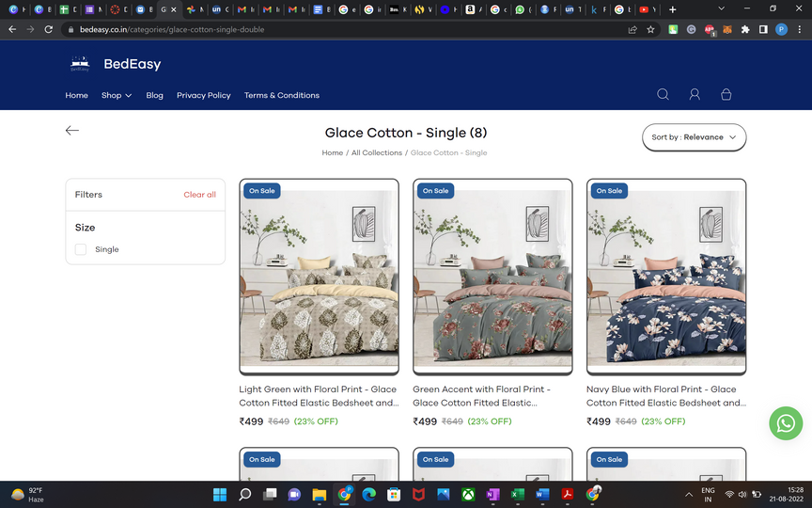Launch Microsoft Edge from the taskbar

[x=368, y=495]
